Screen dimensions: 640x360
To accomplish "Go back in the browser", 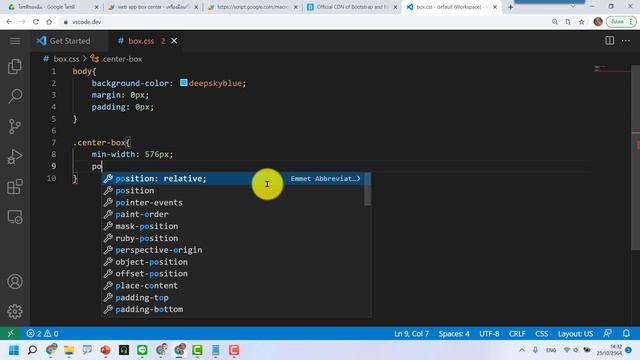I will click(9, 22).
